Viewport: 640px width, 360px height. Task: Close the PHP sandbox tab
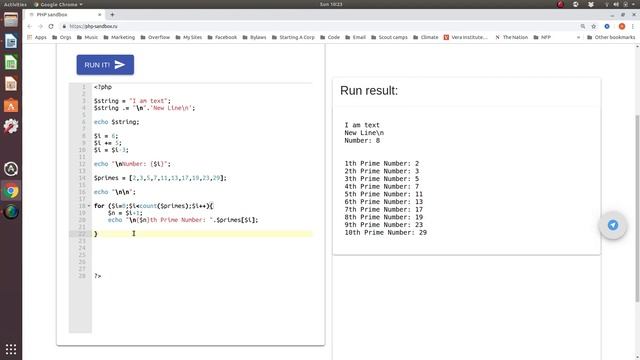tap(100, 14)
